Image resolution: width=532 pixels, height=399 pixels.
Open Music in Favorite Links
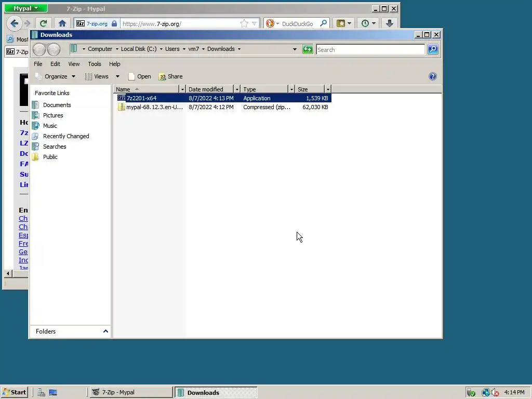(49, 126)
